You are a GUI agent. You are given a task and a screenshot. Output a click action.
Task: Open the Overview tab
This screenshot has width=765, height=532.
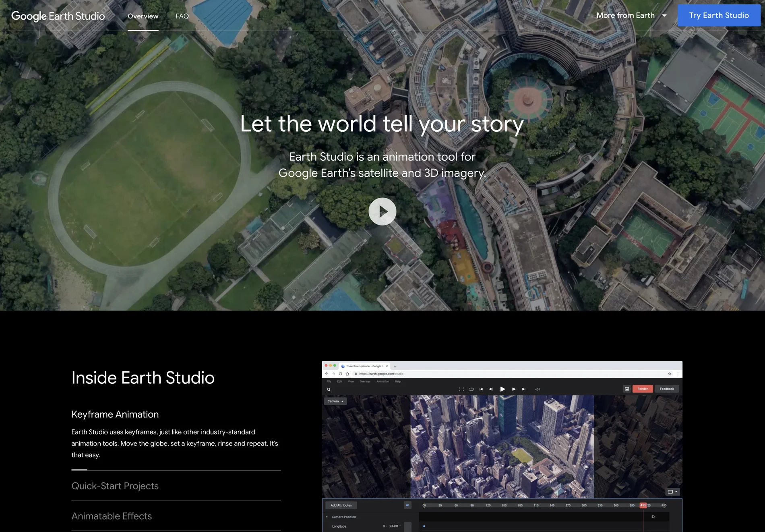pos(143,16)
